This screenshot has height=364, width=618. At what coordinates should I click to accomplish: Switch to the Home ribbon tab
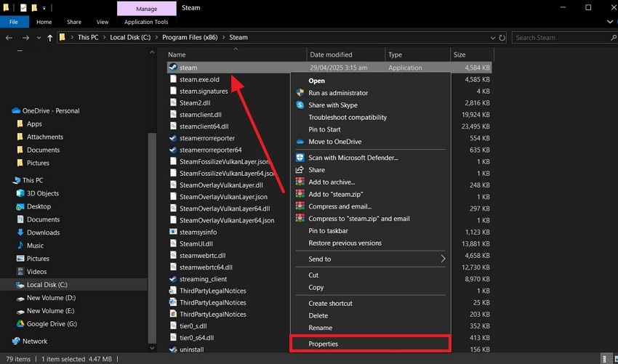[44, 22]
